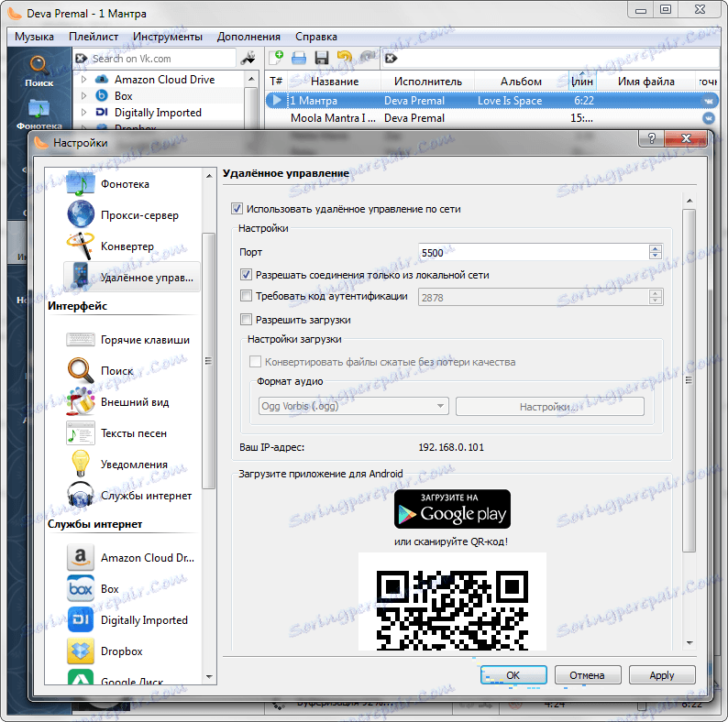Click the clear icon in Vk.com search box
The image size is (728, 722).
click(82, 59)
